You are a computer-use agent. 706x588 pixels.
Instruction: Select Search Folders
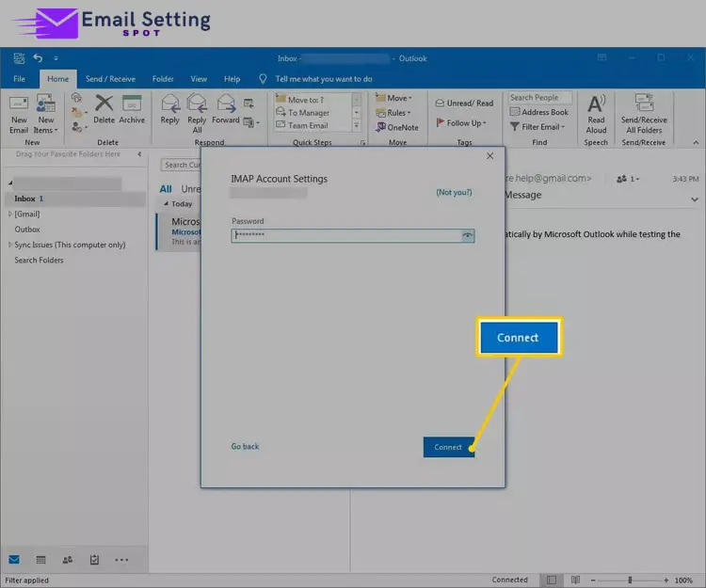(x=39, y=260)
